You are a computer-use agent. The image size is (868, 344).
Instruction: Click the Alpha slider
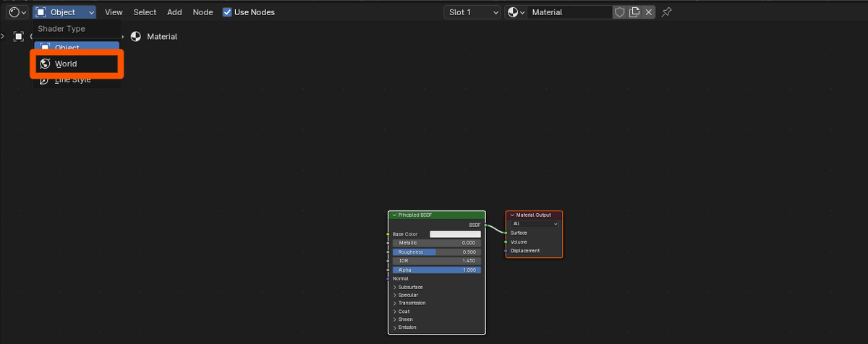pyautogui.click(x=437, y=270)
